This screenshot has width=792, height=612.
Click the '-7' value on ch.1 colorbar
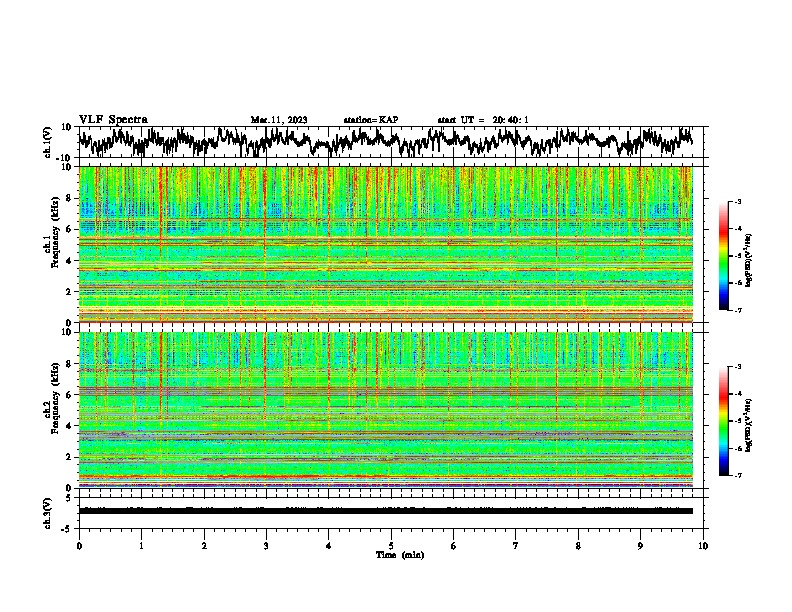click(738, 311)
